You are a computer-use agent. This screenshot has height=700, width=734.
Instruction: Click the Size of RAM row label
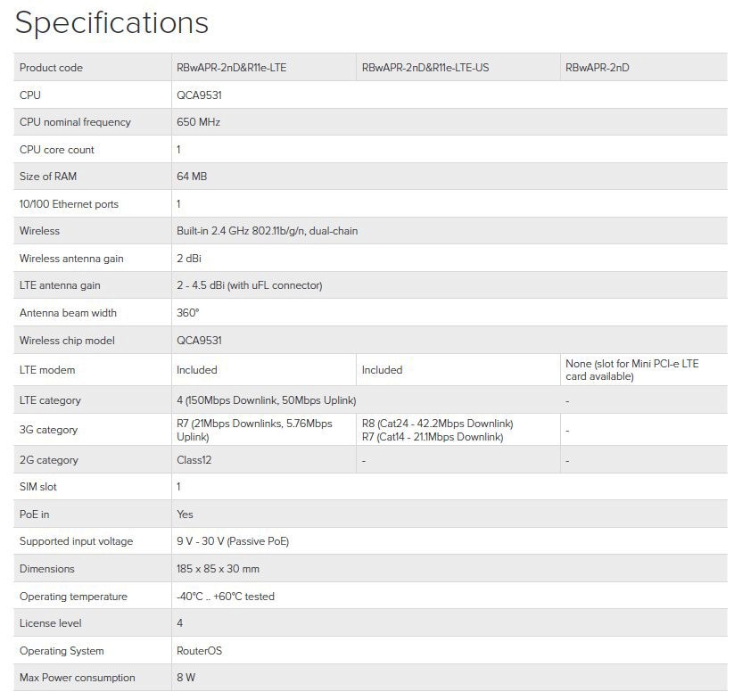click(x=48, y=177)
